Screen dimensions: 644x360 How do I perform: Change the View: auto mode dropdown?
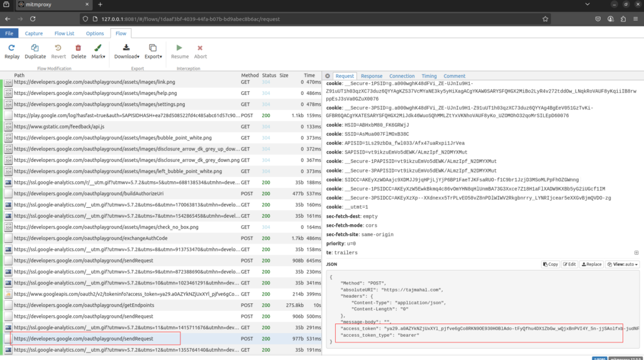pyautogui.click(x=621, y=264)
